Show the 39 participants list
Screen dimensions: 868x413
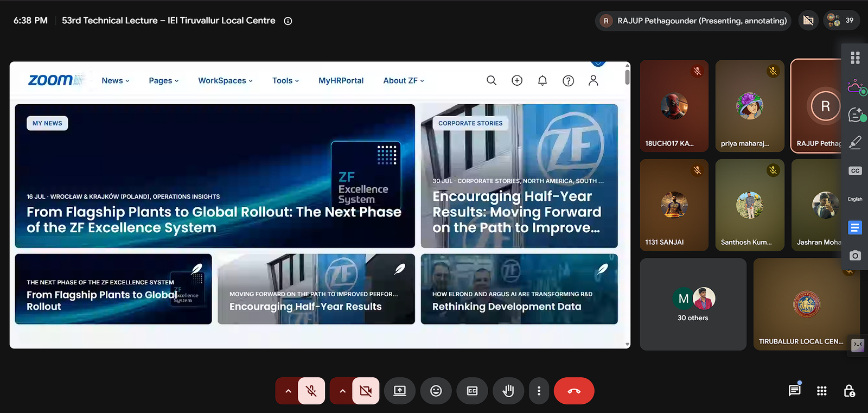(841, 21)
